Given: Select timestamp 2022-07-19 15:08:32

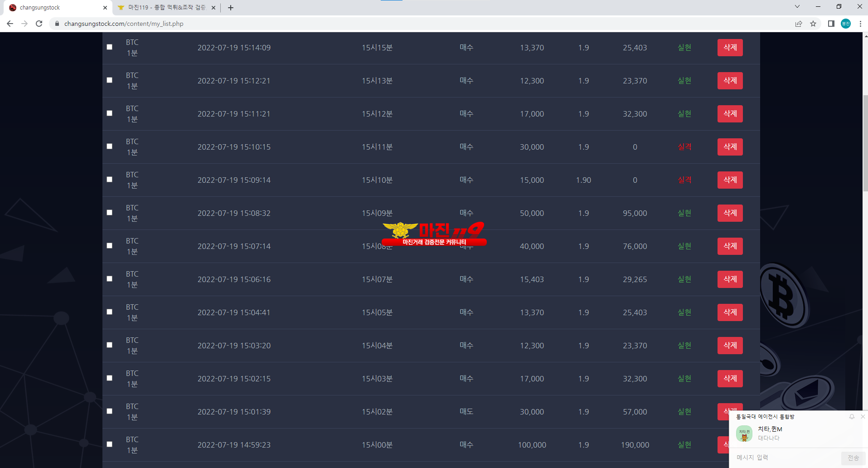Looking at the screenshot, I should 234,213.
